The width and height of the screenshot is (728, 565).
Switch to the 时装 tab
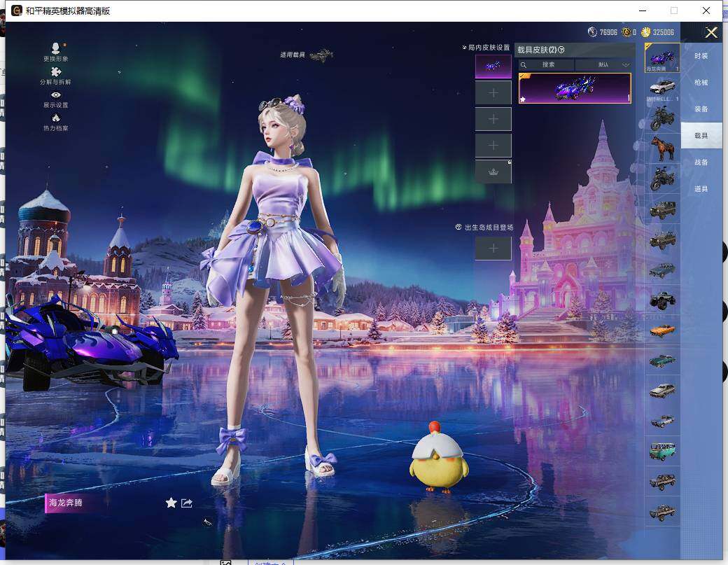click(701, 56)
